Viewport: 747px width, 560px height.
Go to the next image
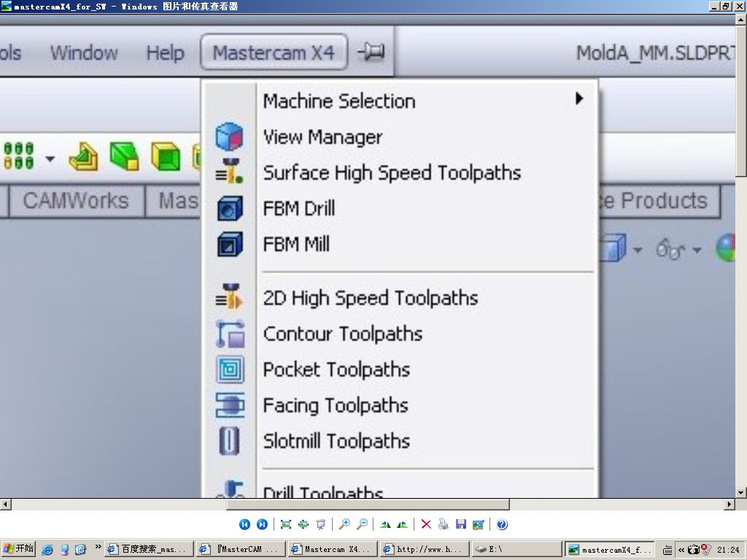pos(262,524)
